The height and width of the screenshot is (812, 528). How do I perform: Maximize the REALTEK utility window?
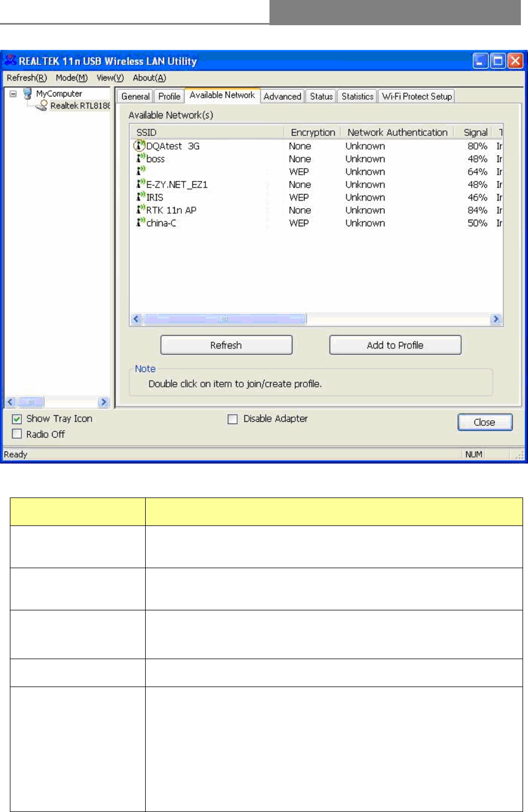pyautogui.click(x=498, y=60)
